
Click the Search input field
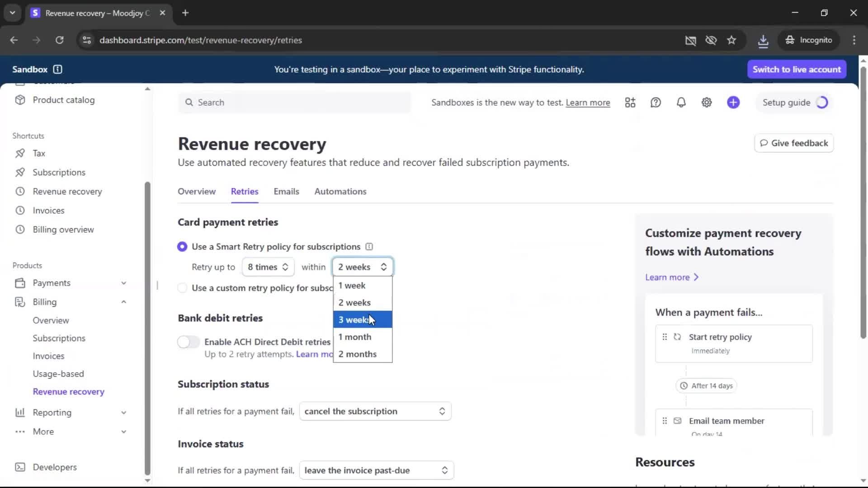click(x=294, y=103)
